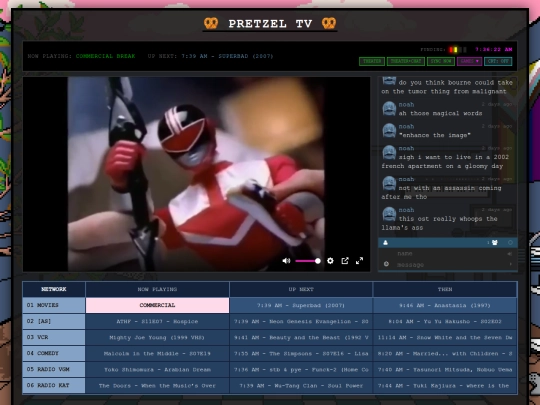This screenshot has height=405, width=540.
Task: Click The Doors - When the Music's Over cell
Action: [x=157, y=385]
